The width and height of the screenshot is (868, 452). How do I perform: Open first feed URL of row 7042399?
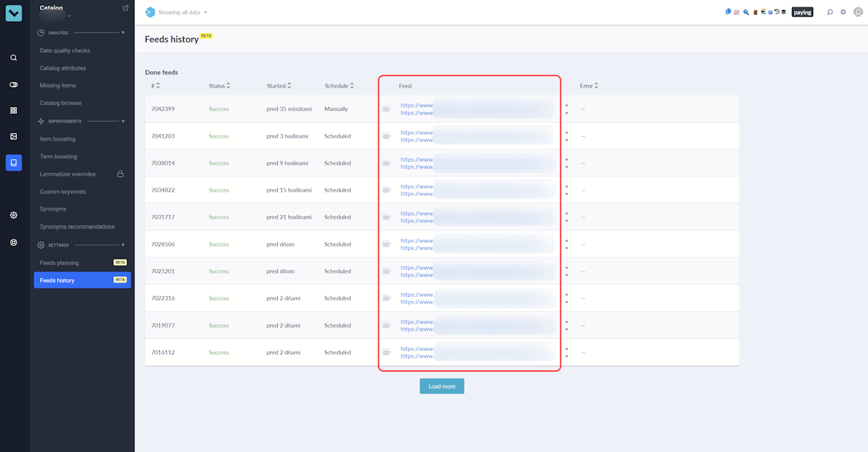tap(416, 106)
